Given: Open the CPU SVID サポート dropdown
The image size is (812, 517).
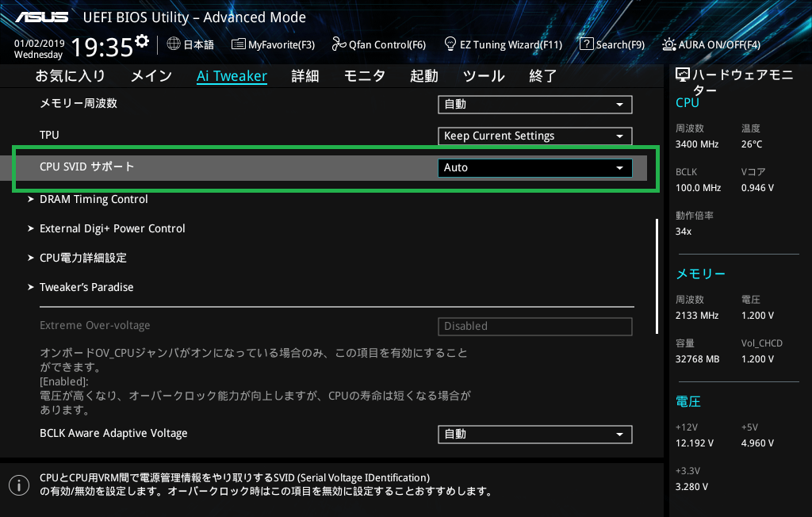Looking at the screenshot, I should click(x=535, y=168).
